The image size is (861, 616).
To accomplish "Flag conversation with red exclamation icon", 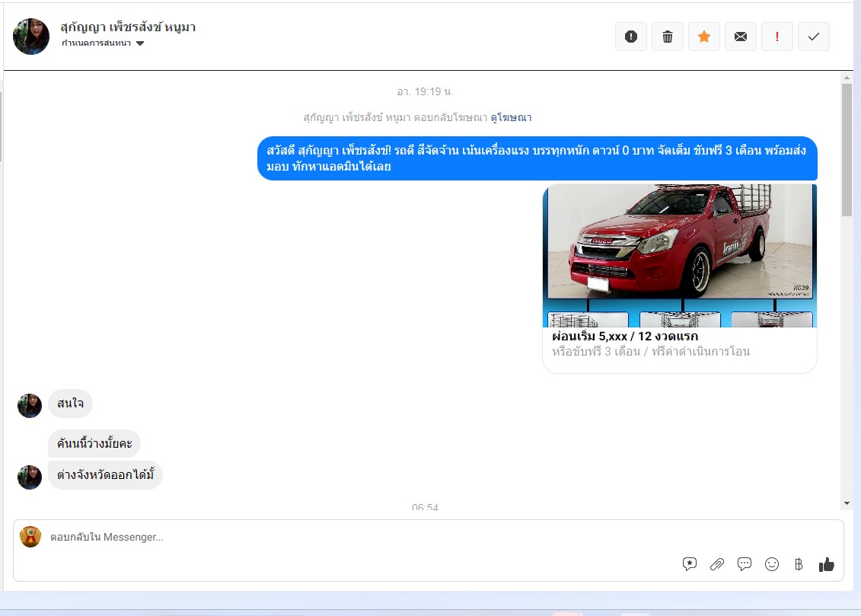I will [777, 37].
